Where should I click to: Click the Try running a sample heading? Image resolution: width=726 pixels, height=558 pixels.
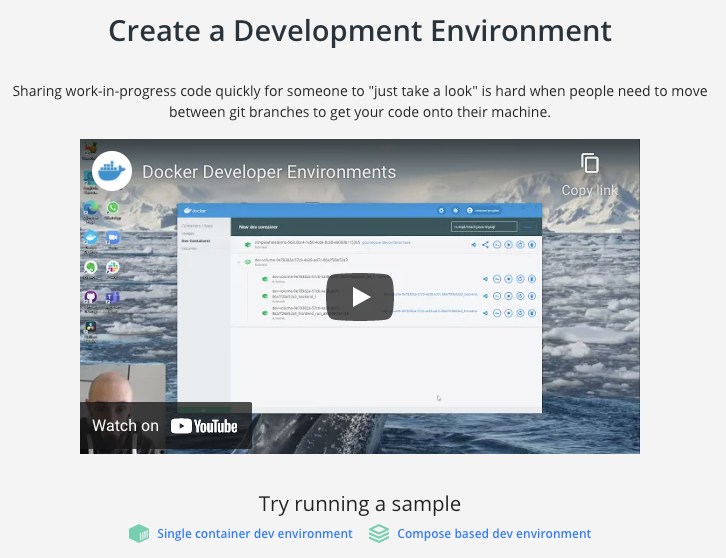click(360, 504)
